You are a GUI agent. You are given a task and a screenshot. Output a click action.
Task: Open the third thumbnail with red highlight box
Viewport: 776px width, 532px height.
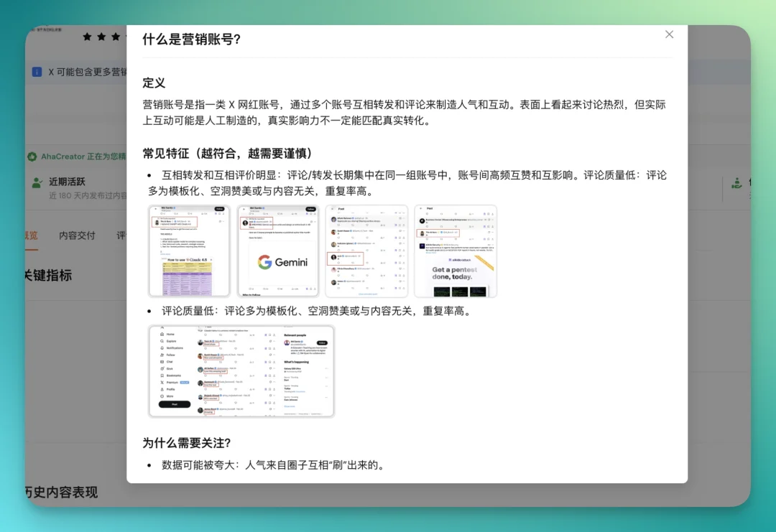pos(366,251)
